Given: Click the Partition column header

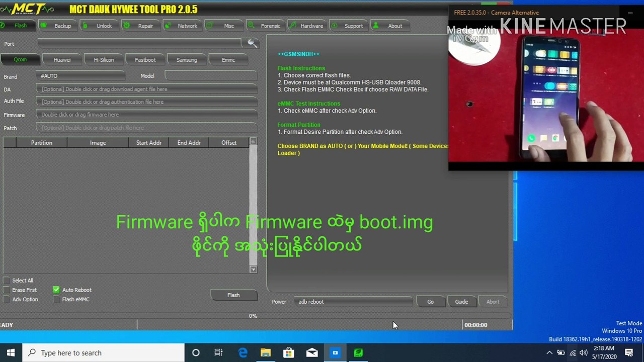Looking at the screenshot, I should [x=42, y=143].
